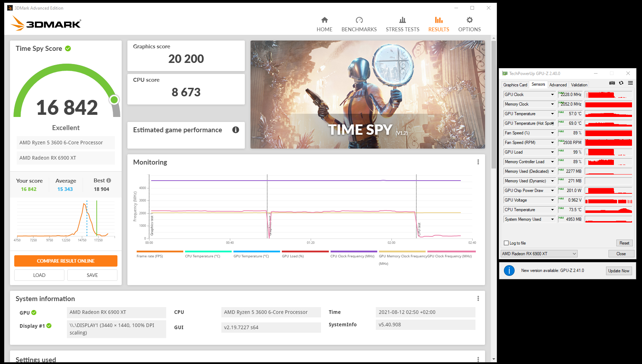Open the GPU Voltage sensor dropdown
This screenshot has height=364, width=642.
552,200
